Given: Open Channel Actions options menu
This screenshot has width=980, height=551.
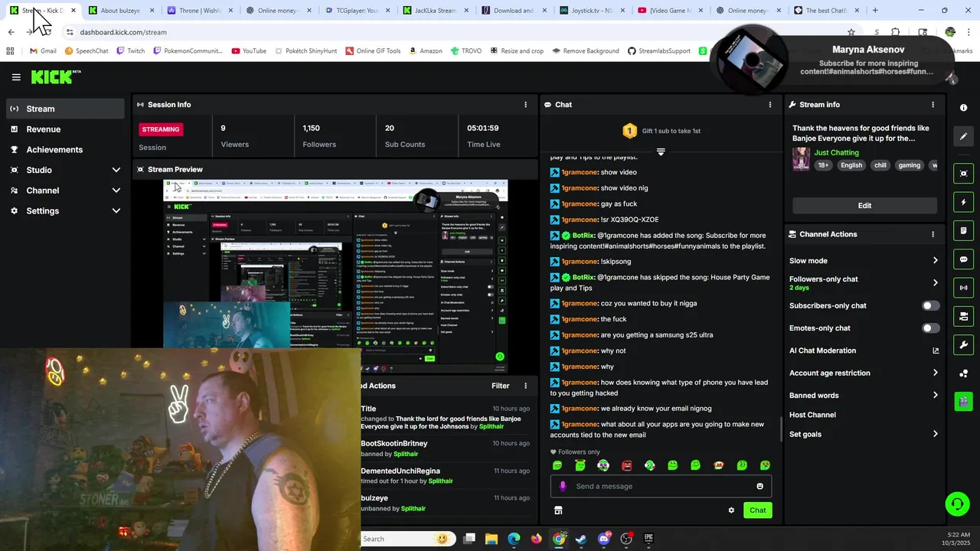Looking at the screenshot, I should coord(933,234).
